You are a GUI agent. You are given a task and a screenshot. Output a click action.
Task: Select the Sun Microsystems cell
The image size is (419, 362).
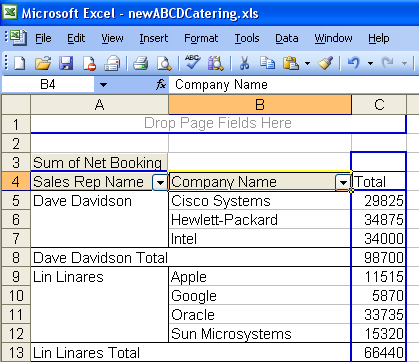[x=260, y=333]
